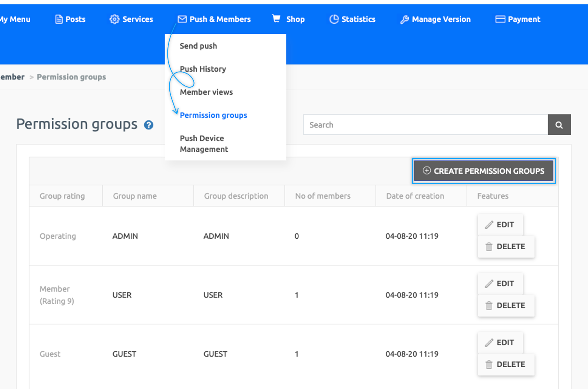Expand the Push & Members dropdown
The height and width of the screenshot is (389, 588).
(x=214, y=19)
